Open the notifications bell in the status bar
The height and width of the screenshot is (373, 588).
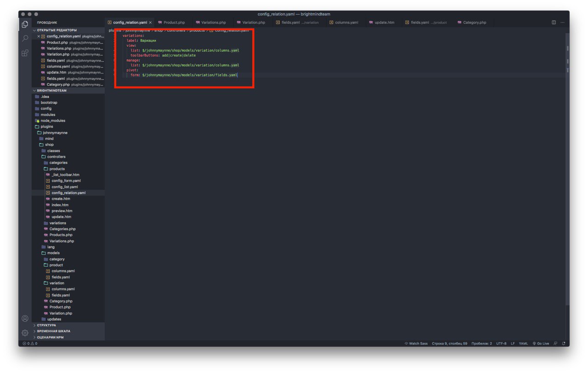pos(563,344)
